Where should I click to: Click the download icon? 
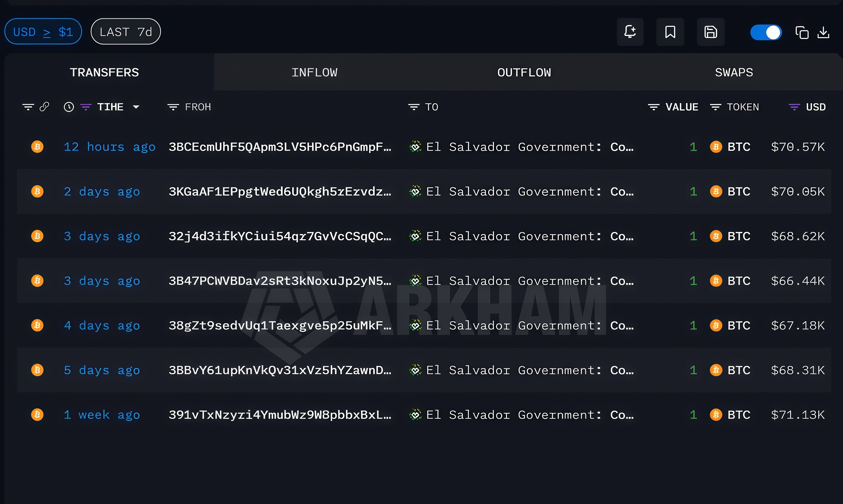click(x=823, y=33)
